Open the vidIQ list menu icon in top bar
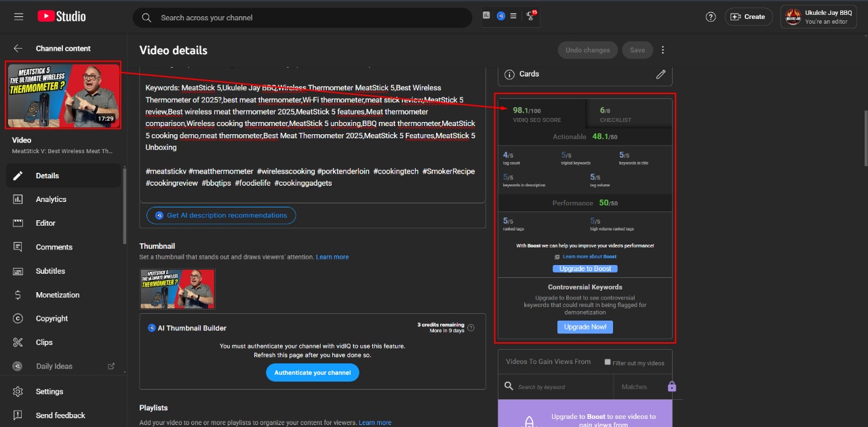The image size is (868, 427). (x=513, y=16)
